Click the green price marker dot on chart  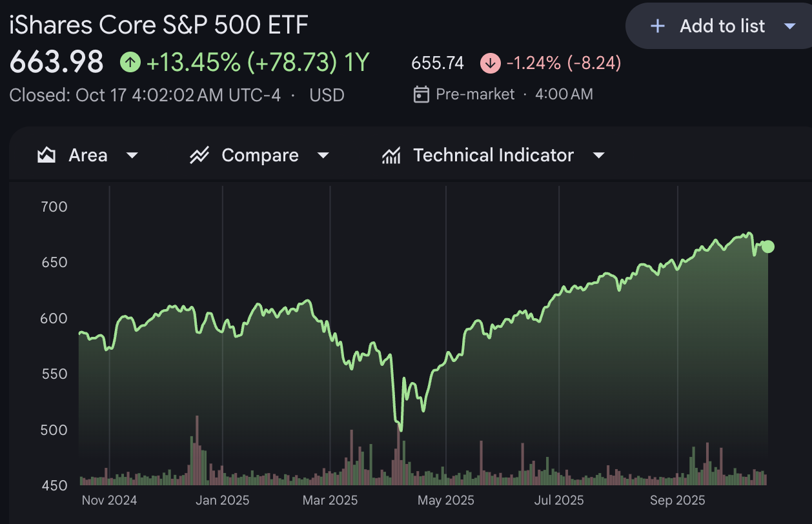(768, 246)
